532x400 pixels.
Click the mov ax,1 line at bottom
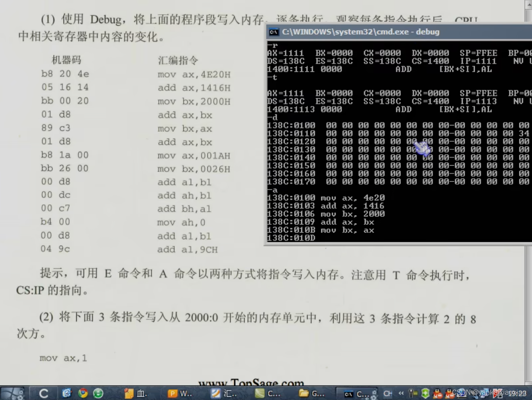[x=64, y=358]
